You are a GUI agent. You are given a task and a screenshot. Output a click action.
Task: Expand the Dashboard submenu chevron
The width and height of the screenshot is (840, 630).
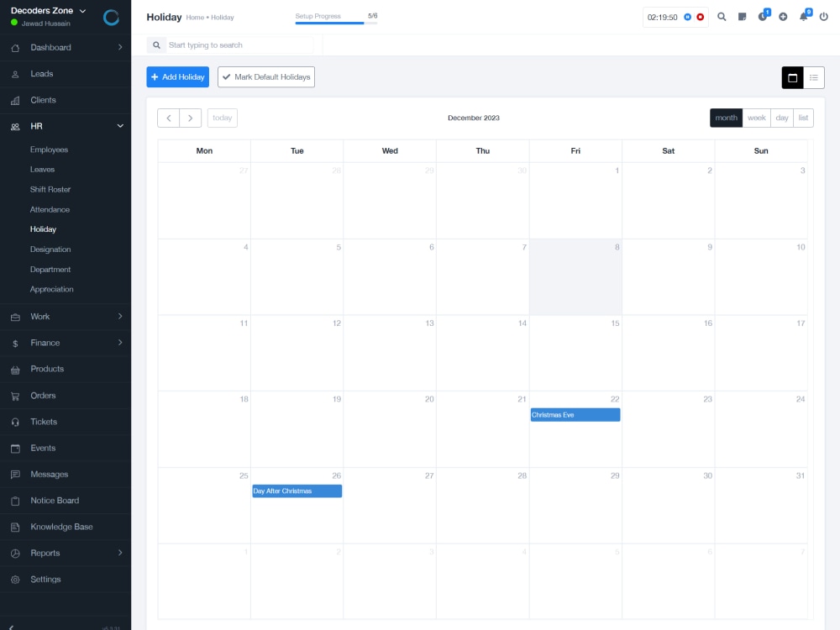pyautogui.click(x=120, y=47)
